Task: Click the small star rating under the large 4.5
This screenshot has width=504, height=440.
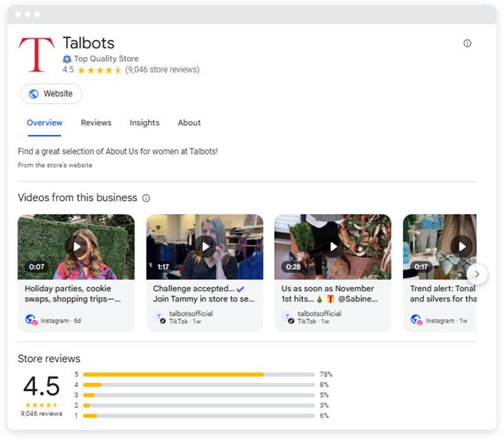Action: (x=41, y=405)
